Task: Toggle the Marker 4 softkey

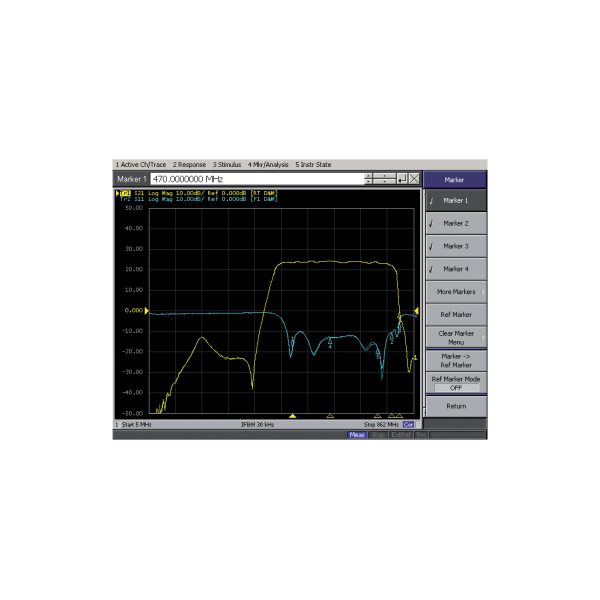Action: coord(456,269)
